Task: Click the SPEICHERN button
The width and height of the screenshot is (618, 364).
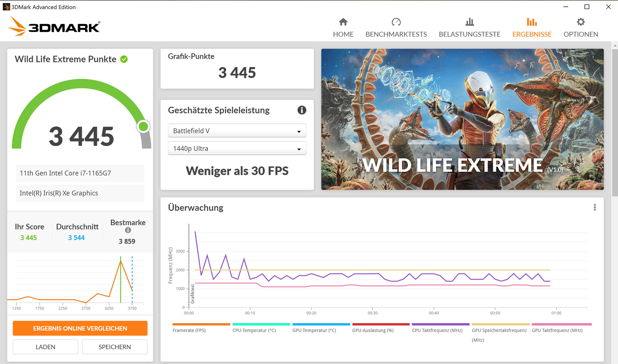Action: pos(115,347)
